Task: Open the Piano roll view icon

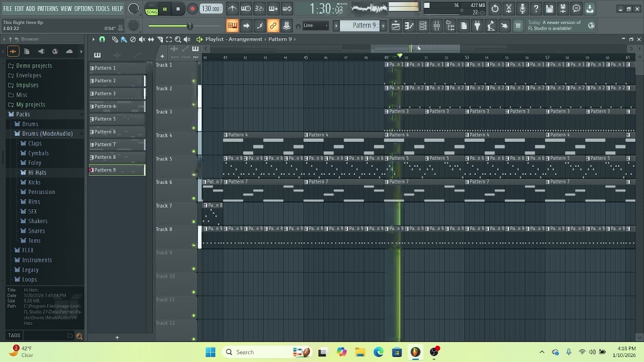Action: click(x=410, y=26)
